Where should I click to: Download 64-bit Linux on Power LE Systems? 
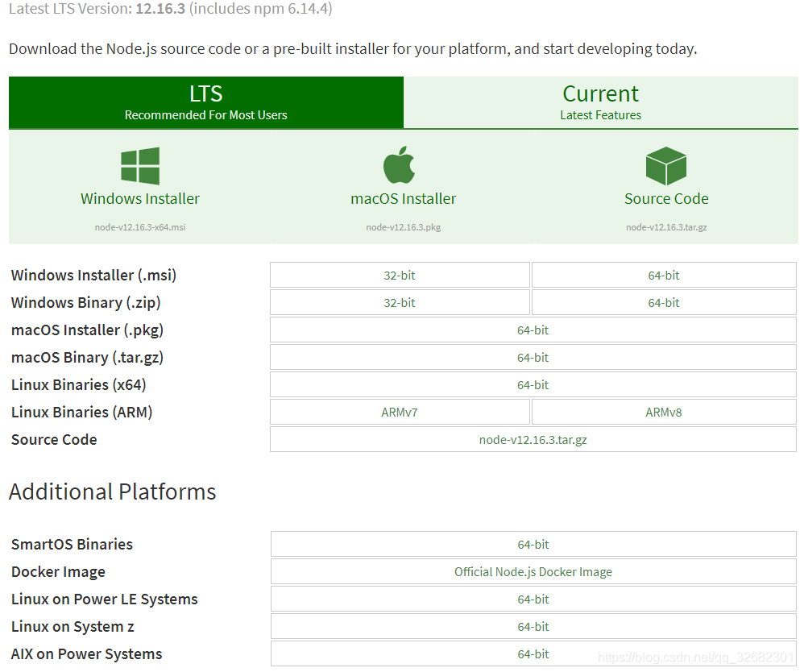(533, 599)
